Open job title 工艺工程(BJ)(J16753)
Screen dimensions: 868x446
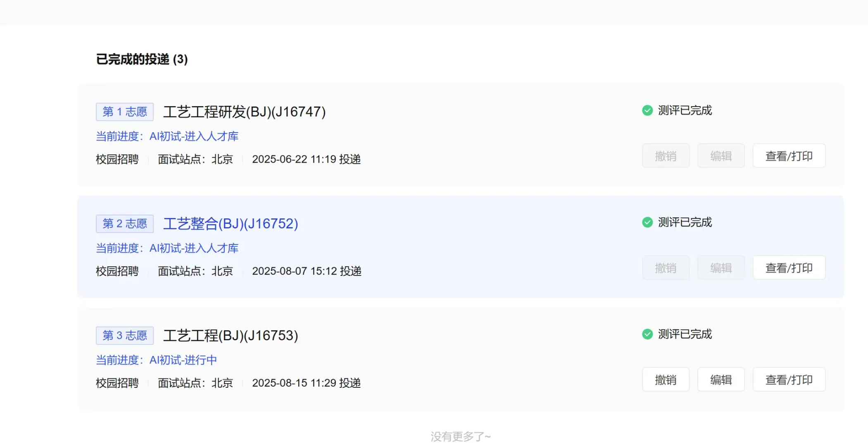230,335
